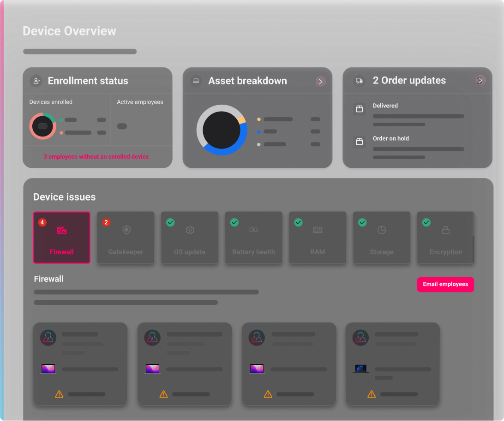The width and height of the screenshot is (504, 421).
Task: Click the Email employees button
Action: point(445,285)
